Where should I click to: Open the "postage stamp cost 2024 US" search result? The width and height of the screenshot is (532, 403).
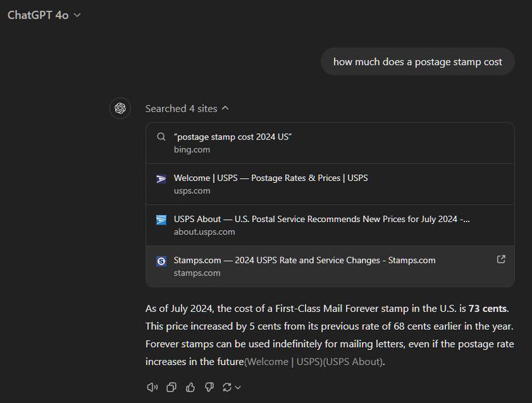pyautogui.click(x=330, y=143)
